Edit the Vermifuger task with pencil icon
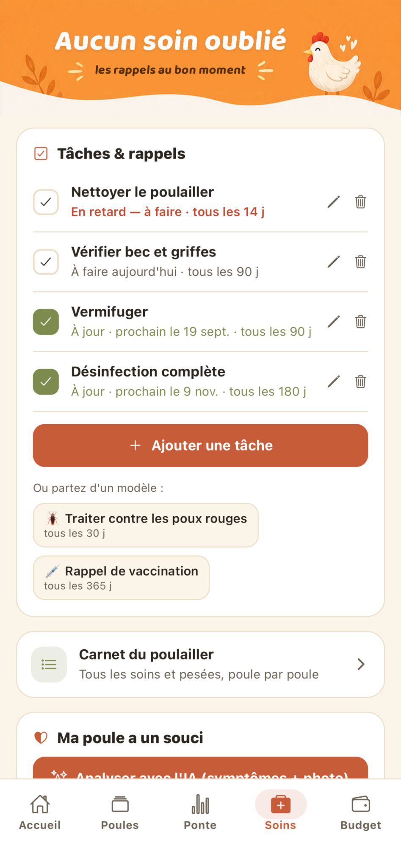This screenshot has height=868, width=401. click(x=334, y=321)
